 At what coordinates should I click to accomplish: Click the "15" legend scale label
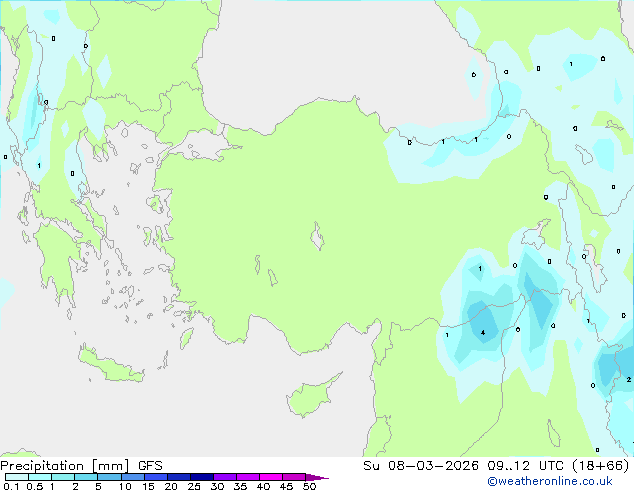coord(148,486)
